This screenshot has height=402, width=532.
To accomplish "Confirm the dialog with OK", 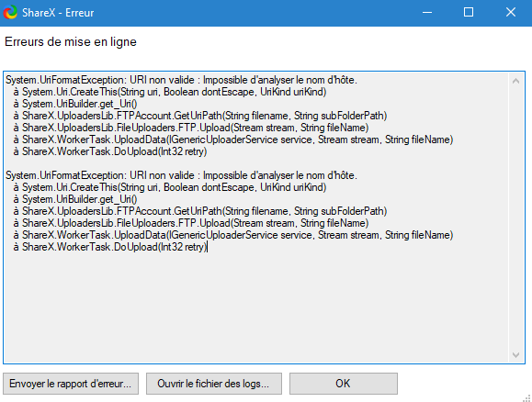I will 344,384.
